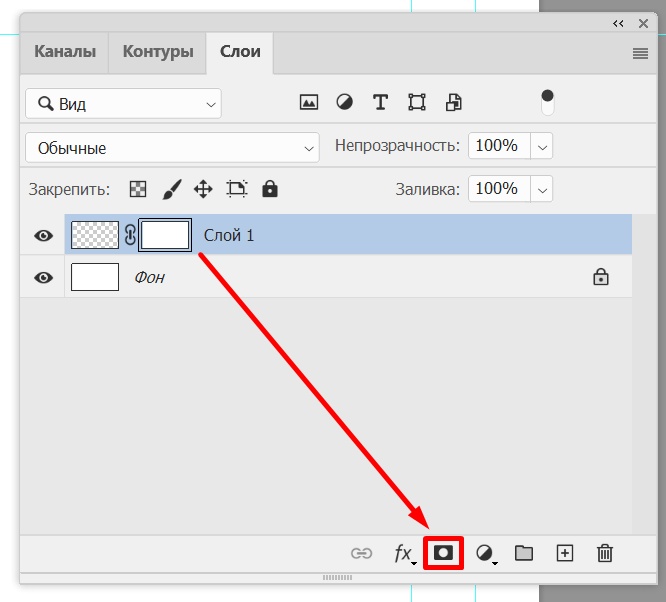Toggle the mask link chain on Слой 1
This screenshot has width=666, height=602.
[130, 235]
